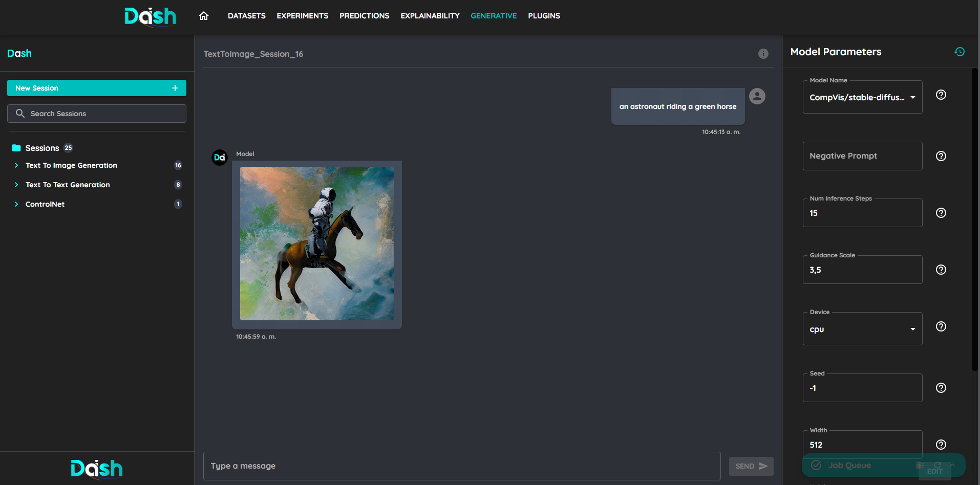Click the user avatar icon
This screenshot has height=485, width=980.
coord(757,96)
